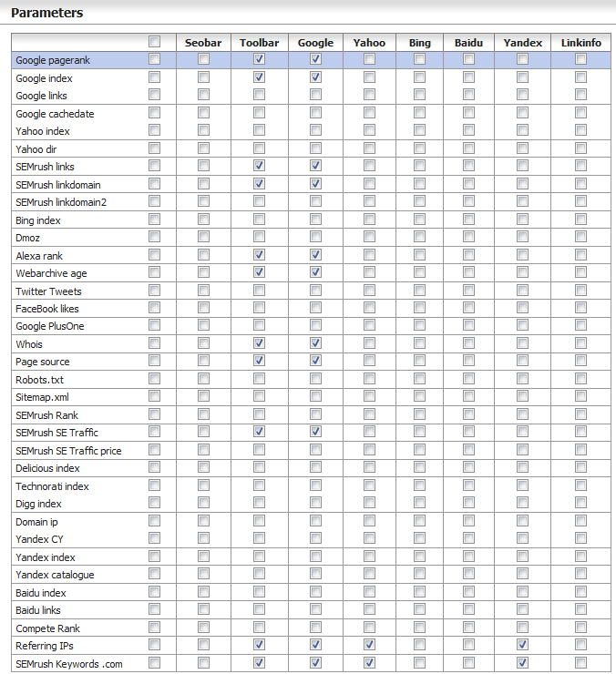
Task: Uncheck Yandex for SEMrush Keywords .com
Action: coord(522,662)
